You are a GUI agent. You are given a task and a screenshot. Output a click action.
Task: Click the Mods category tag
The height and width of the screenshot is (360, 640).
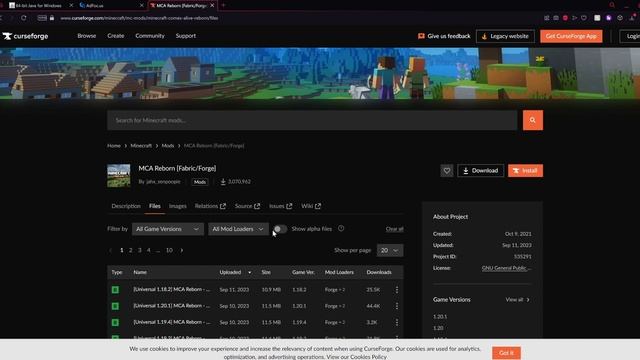(x=200, y=182)
